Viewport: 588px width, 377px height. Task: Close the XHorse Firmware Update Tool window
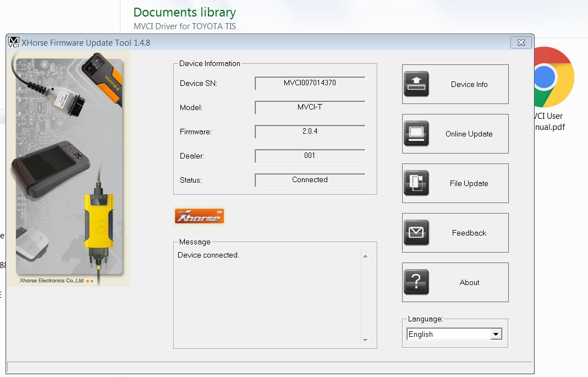(521, 42)
